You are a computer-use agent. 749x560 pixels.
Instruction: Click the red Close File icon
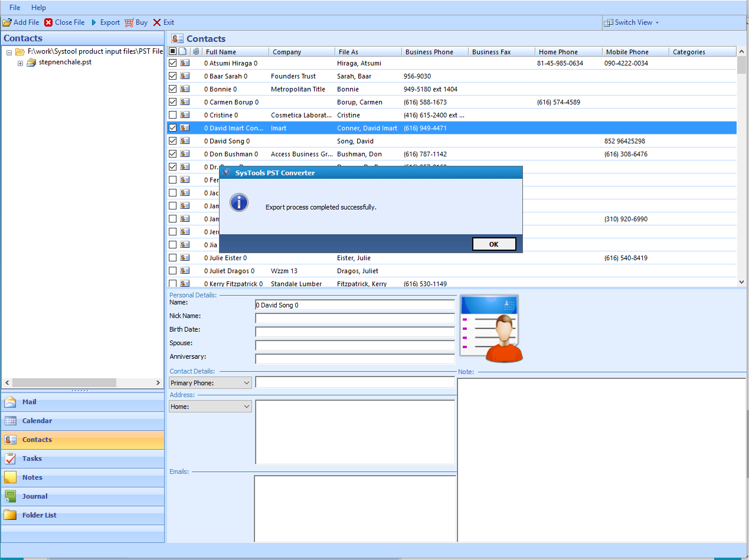click(x=48, y=22)
